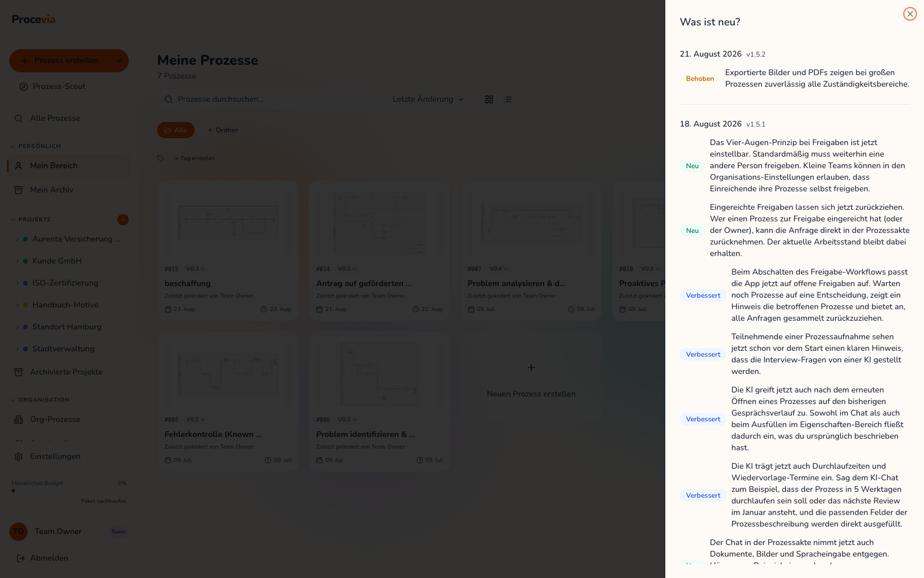Screen dimensions: 924x578
Task: Close the "Was ist neu?" panel
Action: click(910, 14)
